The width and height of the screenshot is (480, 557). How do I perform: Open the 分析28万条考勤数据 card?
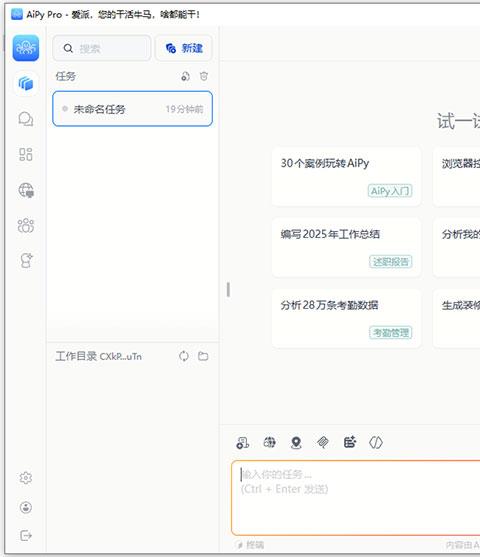(x=346, y=319)
